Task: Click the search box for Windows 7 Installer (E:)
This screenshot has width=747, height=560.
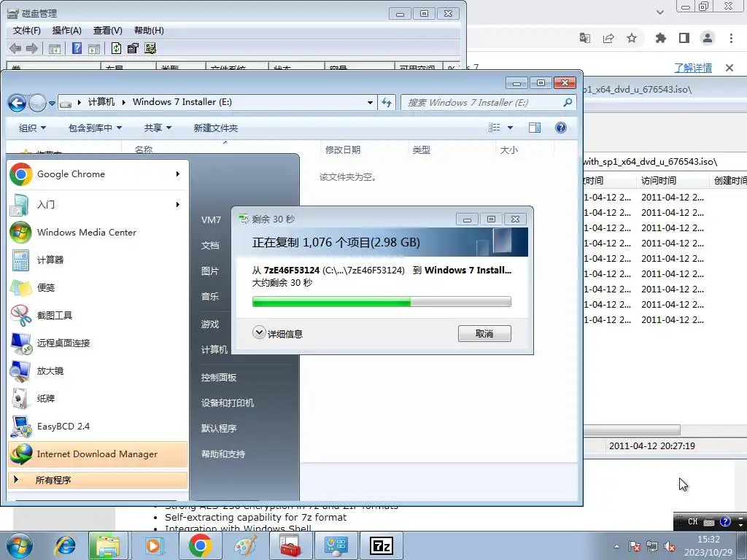Action: pos(488,102)
